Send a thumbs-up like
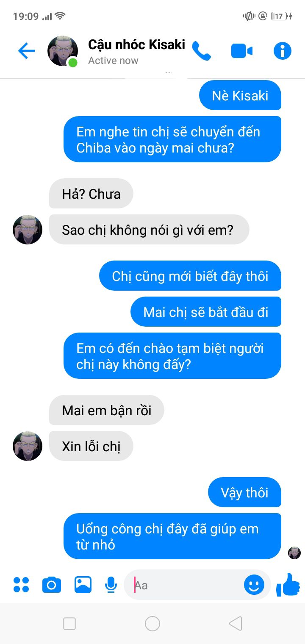The width and height of the screenshot is (305, 644). (x=288, y=584)
